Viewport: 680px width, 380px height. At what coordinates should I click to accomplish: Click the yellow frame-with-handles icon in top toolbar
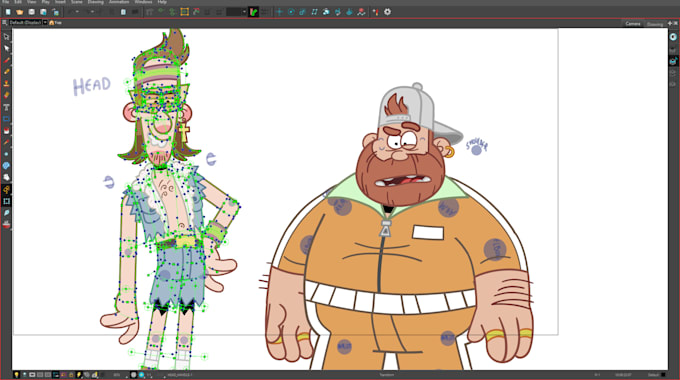click(x=184, y=12)
